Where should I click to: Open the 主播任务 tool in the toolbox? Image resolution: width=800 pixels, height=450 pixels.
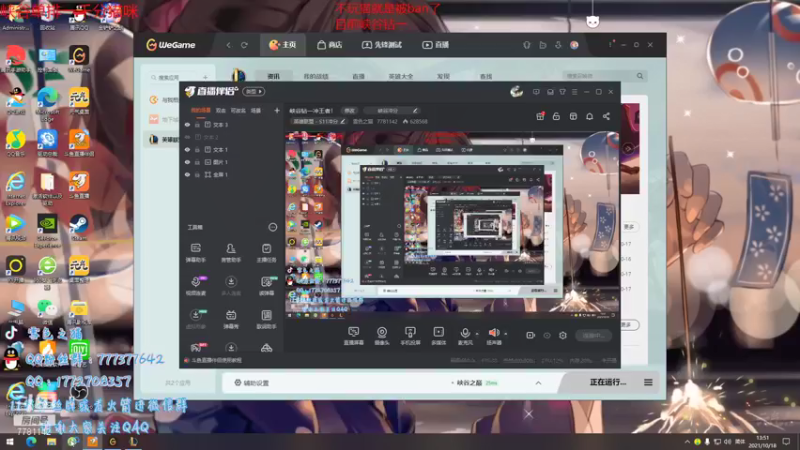click(266, 253)
